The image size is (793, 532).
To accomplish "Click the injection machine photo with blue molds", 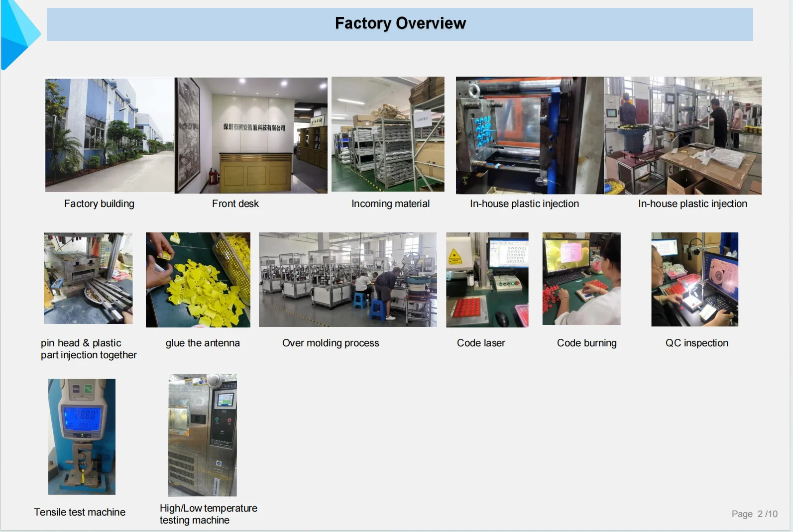I will tap(529, 135).
